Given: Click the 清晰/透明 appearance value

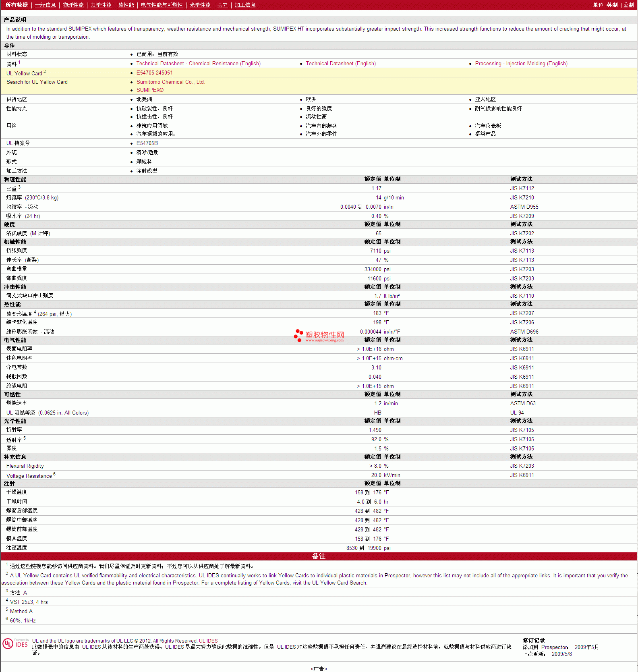Looking at the screenshot, I should click(147, 153).
